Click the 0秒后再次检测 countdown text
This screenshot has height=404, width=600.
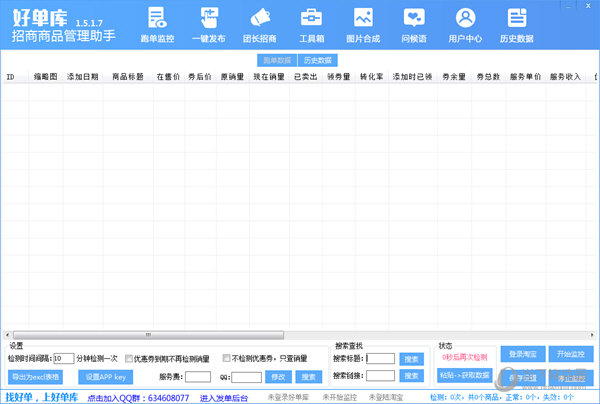[465, 357]
